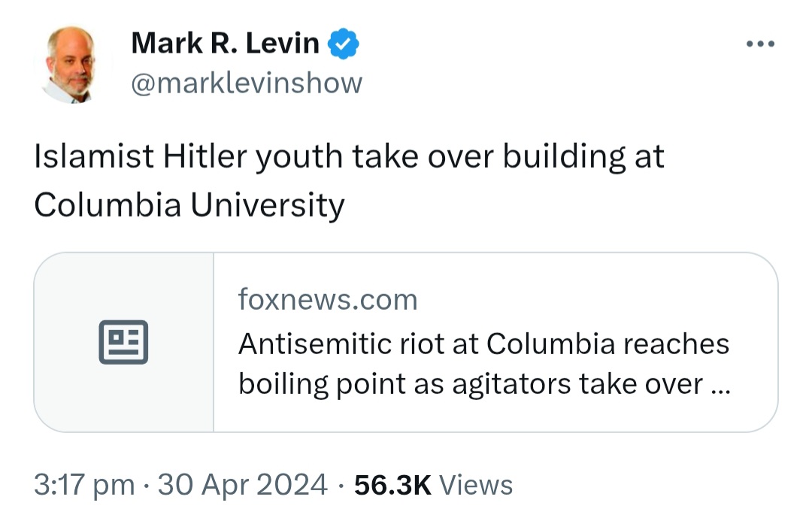Click the 'Columbia University' tweet text line
812x530 pixels.
189,205
